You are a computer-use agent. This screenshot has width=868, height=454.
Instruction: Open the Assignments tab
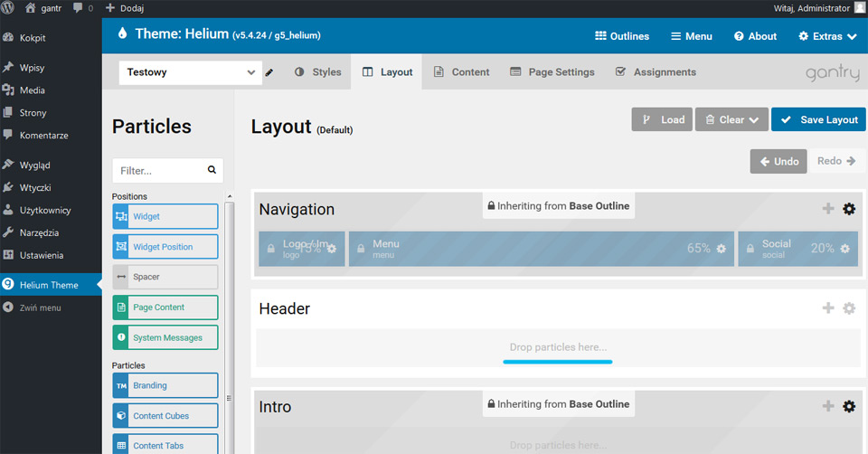[x=656, y=72]
